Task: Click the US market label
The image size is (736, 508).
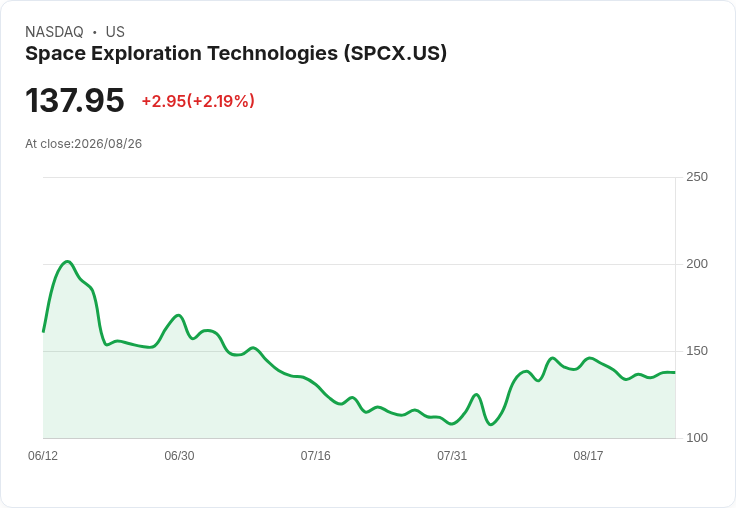Action: click(115, 32)
